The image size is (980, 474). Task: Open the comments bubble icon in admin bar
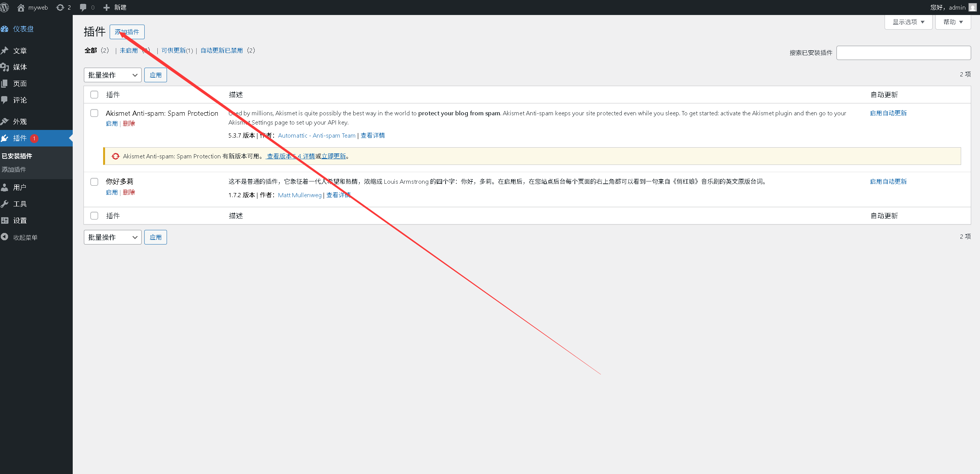tap(83, 7)
